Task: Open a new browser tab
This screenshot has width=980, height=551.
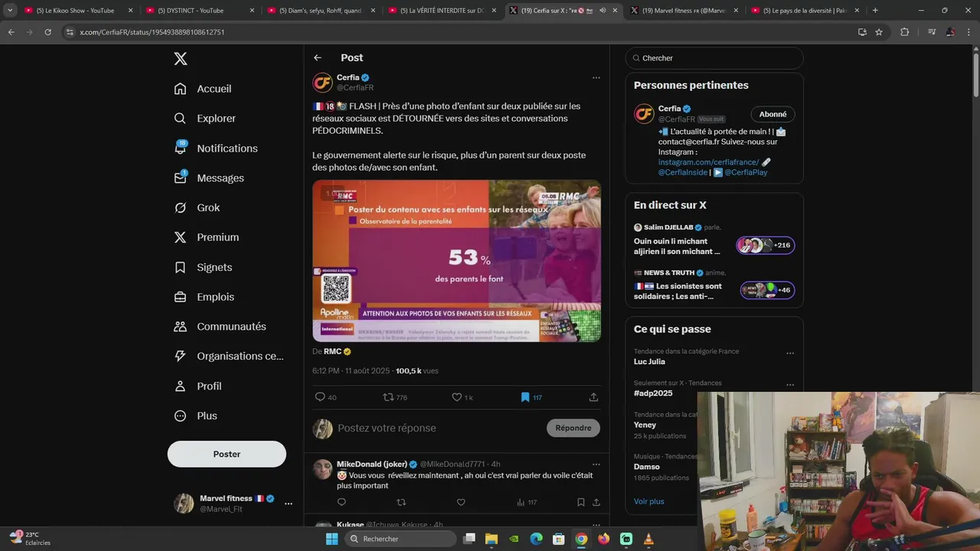Action: tap(875, 11)
